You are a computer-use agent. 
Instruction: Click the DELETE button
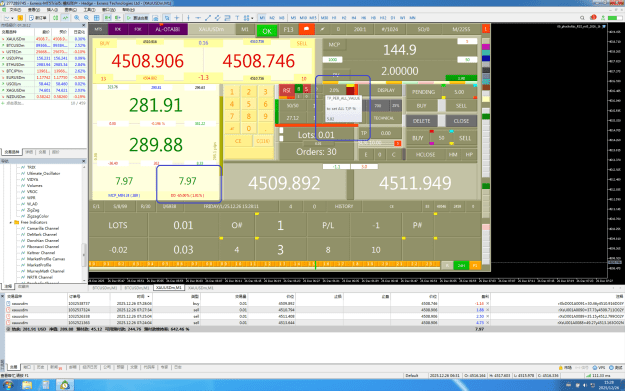421,121
